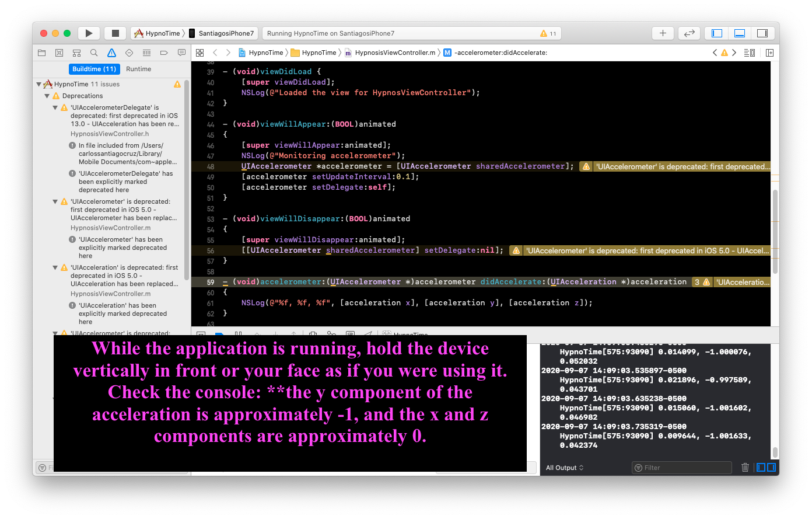Click the line 56 deprecation warning banner

tap(640, 250)
